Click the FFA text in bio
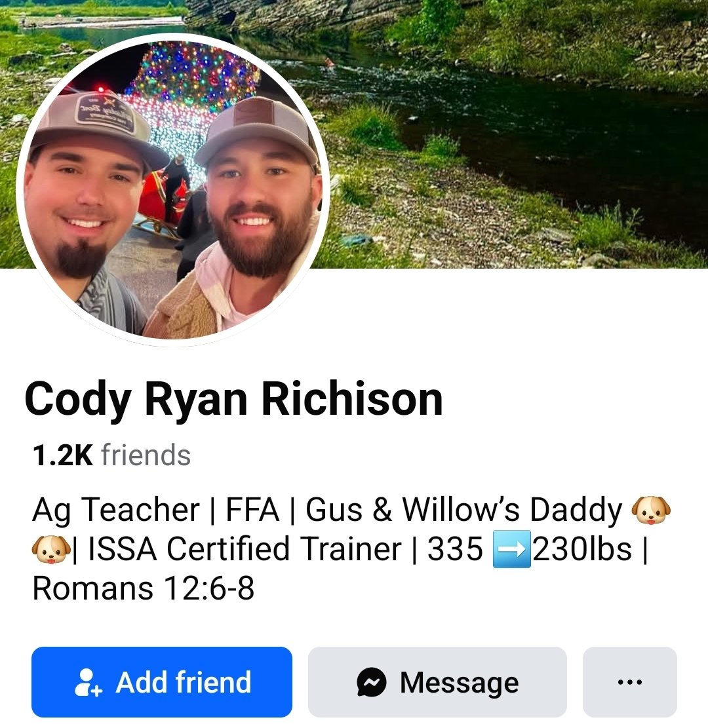The image size is (708, 728). coord(252,510)
